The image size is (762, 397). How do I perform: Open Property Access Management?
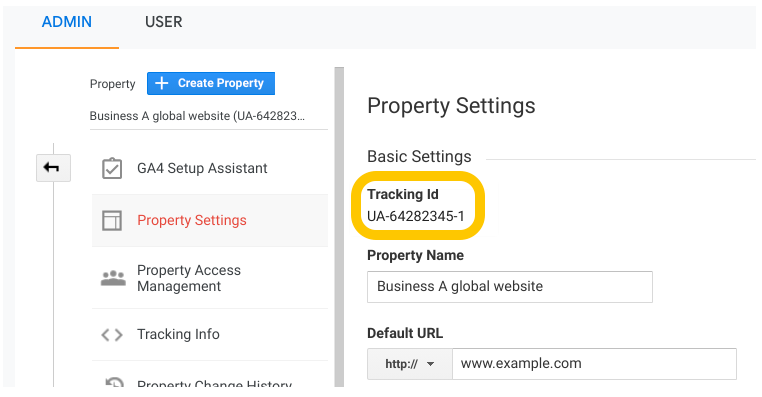[210, 278]
